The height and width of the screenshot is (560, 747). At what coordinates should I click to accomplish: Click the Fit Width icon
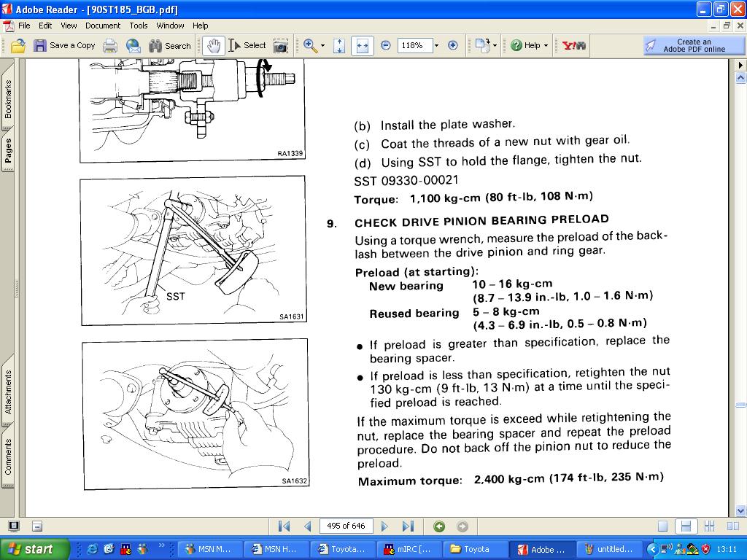pyautogui.click(x=362, y=45)
